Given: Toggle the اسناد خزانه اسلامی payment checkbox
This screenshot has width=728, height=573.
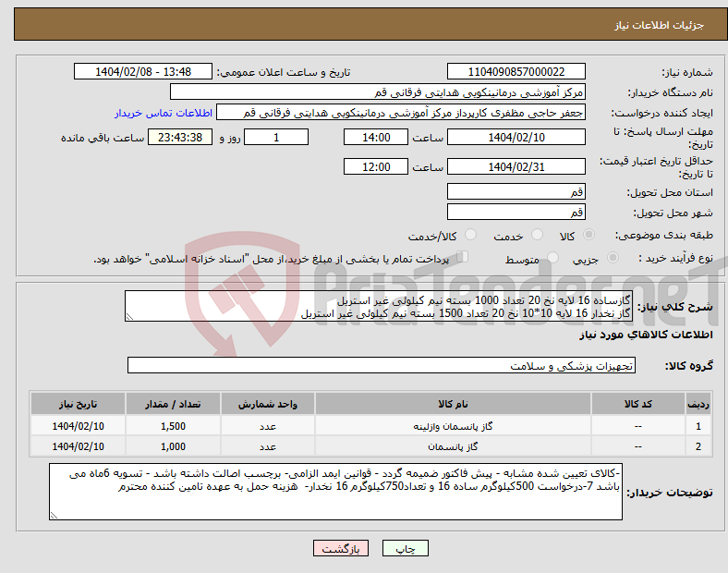Looking at the screenshot, I should (462, 257).
